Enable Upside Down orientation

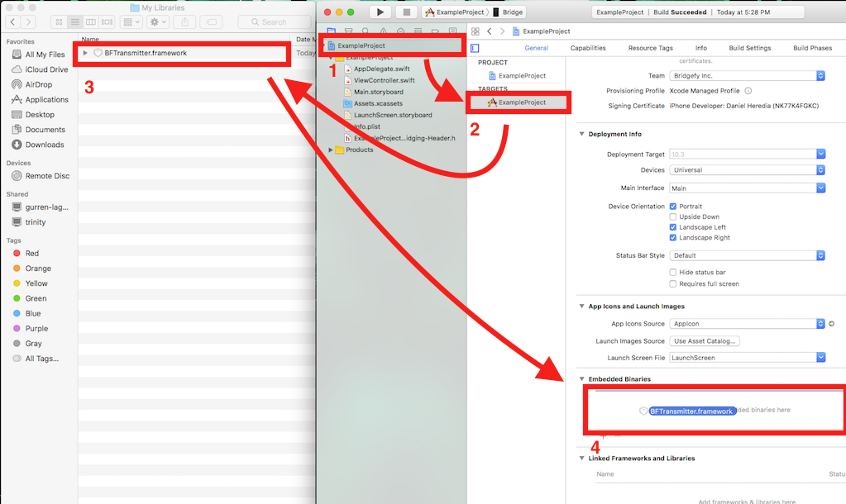coord(673,216)
